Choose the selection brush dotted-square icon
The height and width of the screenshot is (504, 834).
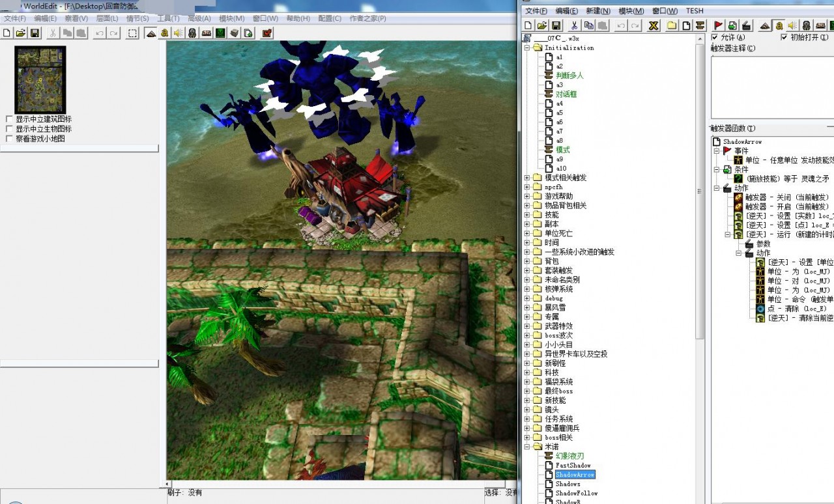click(x=133, y=33)
